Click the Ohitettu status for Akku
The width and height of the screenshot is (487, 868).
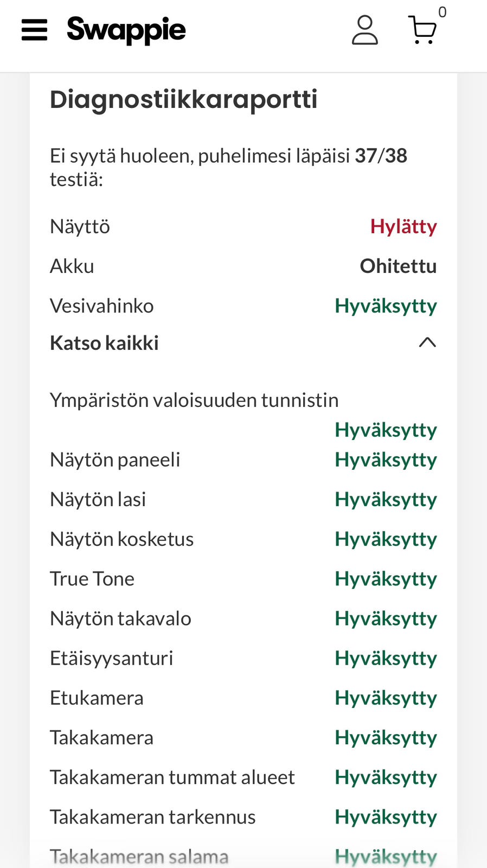(x=398, y=266)
